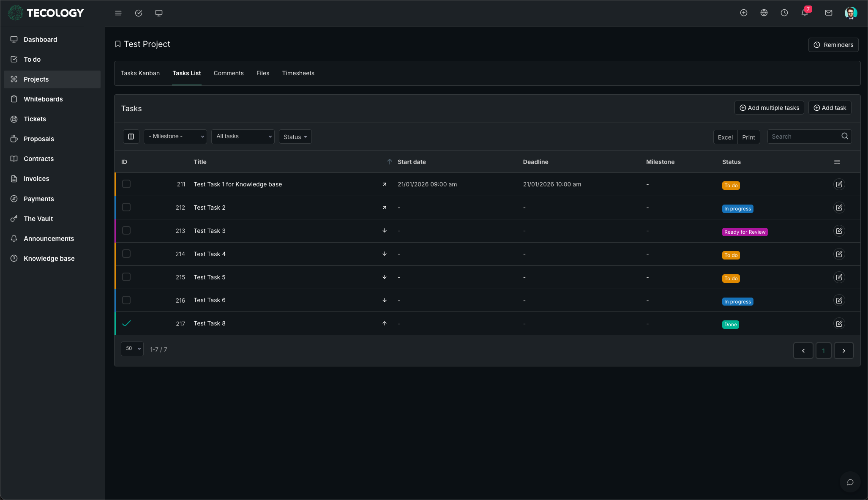Expand the Milestone filter dropdown

tap(175, 137)
